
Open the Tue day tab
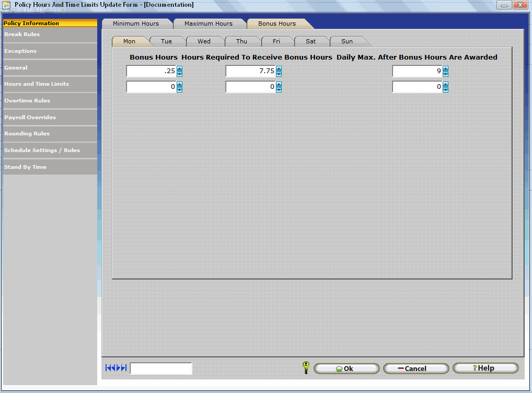pos(166,41)
